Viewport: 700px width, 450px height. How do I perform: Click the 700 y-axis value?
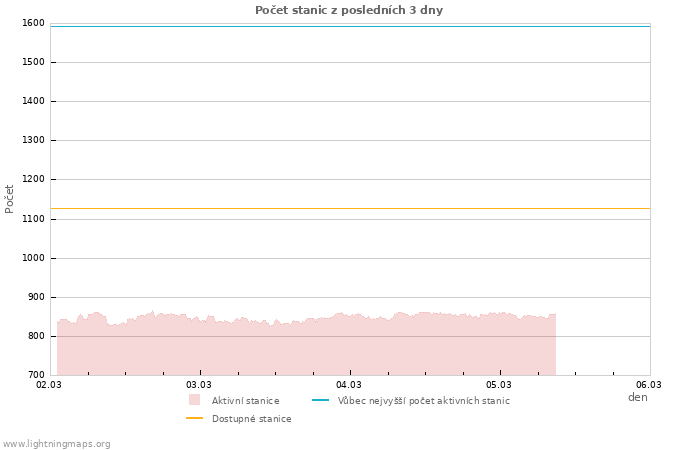point(36,375)
